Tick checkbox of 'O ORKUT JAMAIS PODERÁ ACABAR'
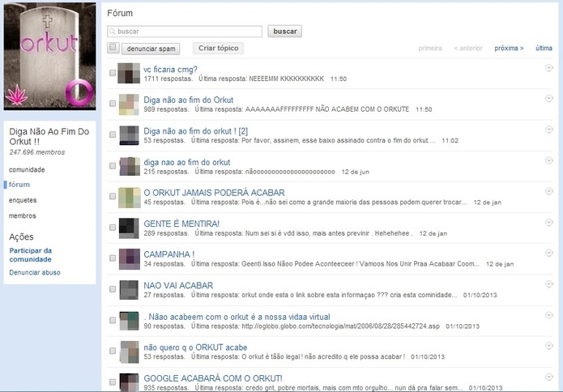563x392 pixels. [113, 196]
